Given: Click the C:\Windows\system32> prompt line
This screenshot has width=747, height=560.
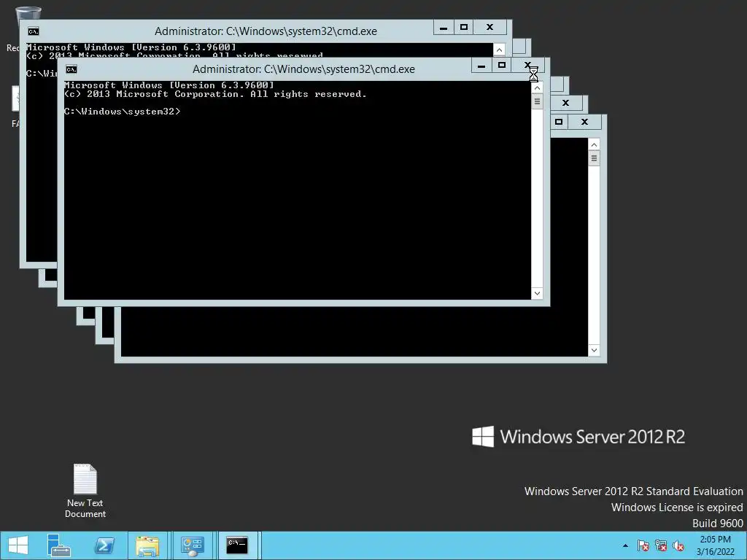Looking at the screenshot, I should coord(123,112).
